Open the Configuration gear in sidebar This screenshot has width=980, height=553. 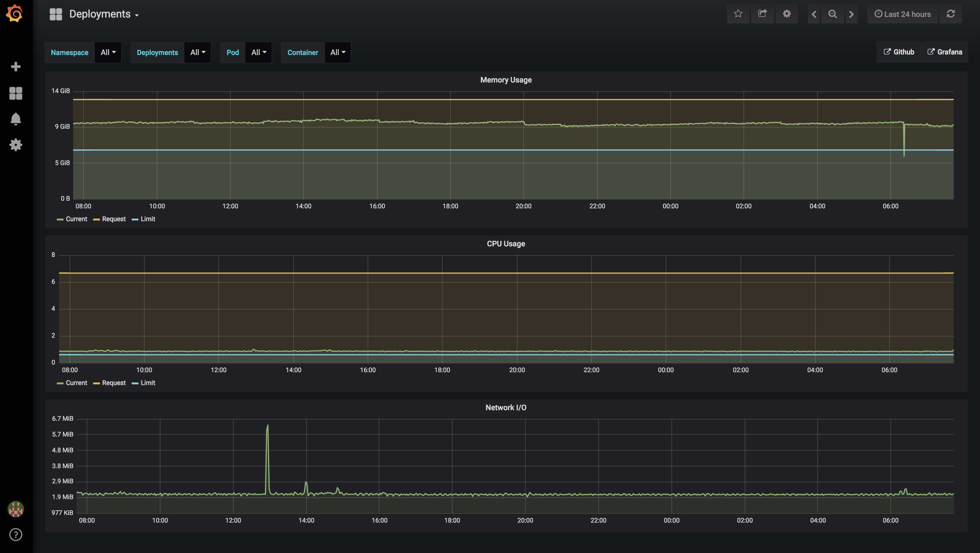click(16, 145)
